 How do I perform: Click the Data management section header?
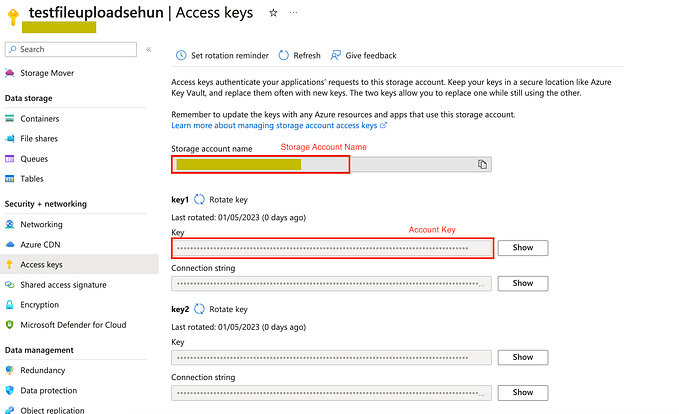[x=39, y=350]
